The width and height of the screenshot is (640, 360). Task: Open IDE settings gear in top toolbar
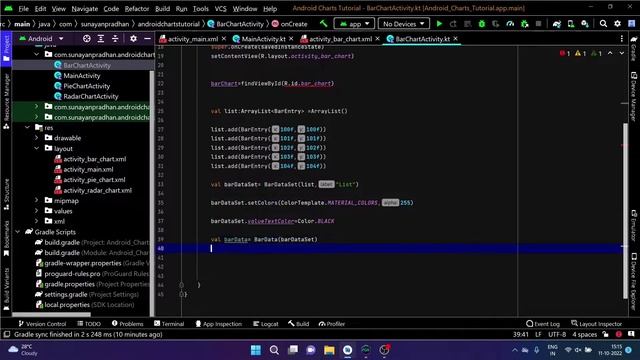pos(617,24)
